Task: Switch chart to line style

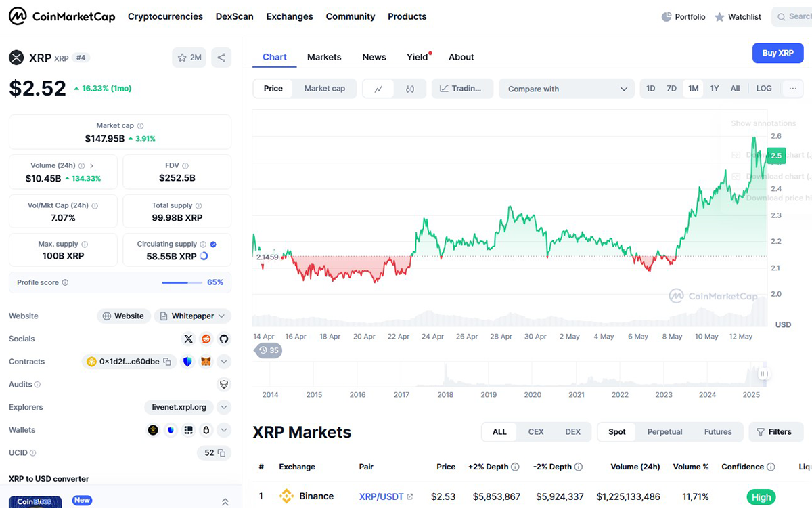Action: (379, 89)
